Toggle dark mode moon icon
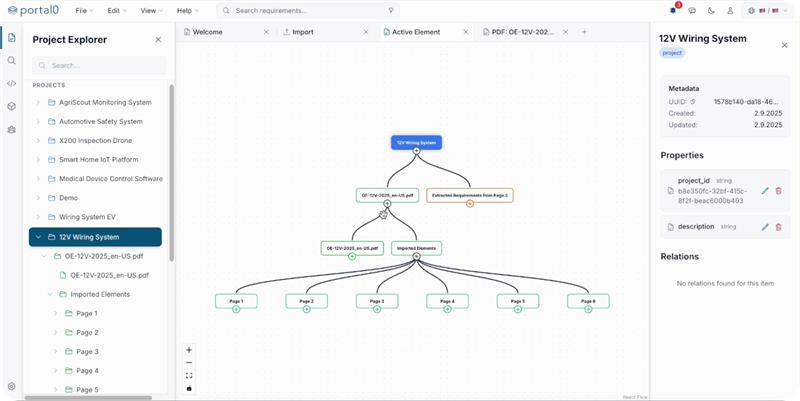 coord(711,11)
